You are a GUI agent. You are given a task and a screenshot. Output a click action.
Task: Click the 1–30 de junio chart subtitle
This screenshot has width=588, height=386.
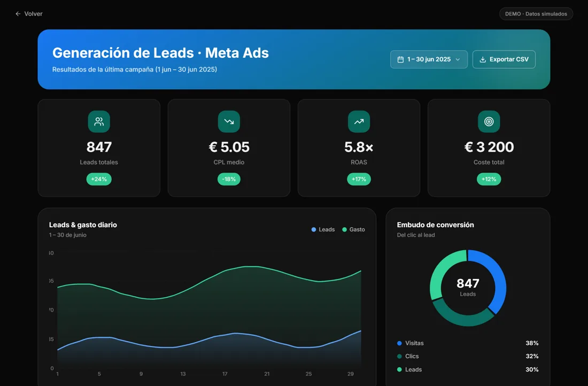[67, 235]
